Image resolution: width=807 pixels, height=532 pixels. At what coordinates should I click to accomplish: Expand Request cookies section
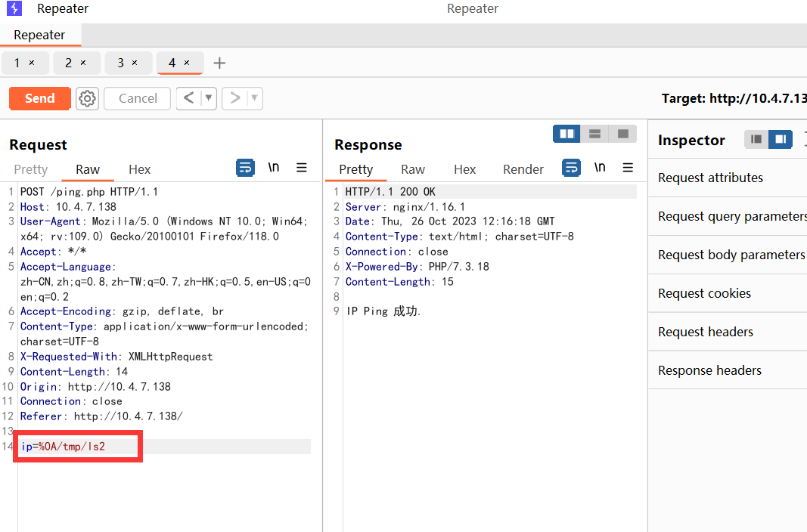click(x=728, y=293)
